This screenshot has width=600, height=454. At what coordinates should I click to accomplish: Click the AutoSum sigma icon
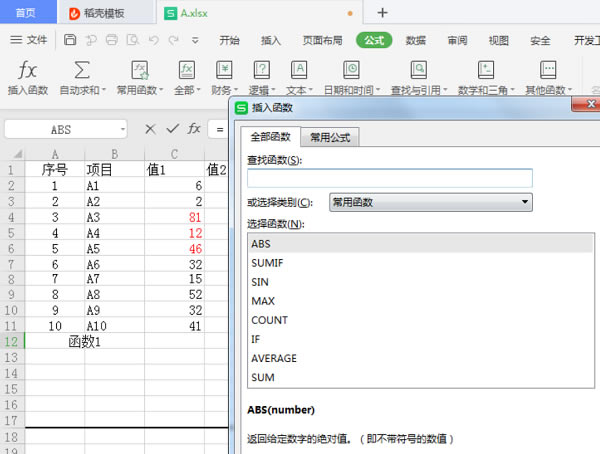coord(82,70)
